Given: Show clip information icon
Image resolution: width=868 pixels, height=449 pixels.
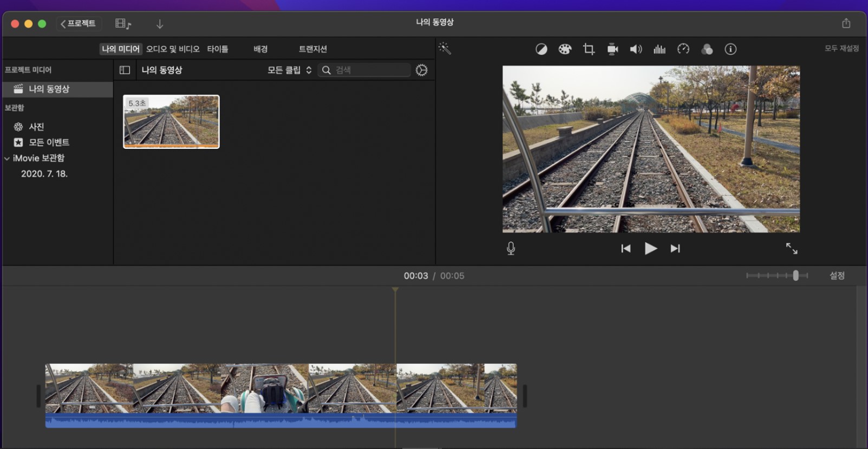Looking at the screenshot, I should 730,49.
